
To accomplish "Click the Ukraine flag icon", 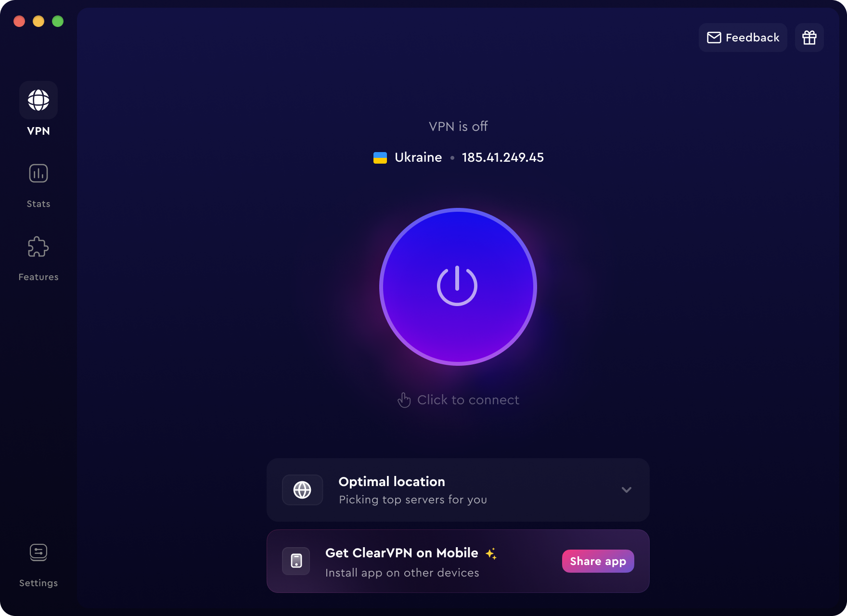I will [380, 158].
